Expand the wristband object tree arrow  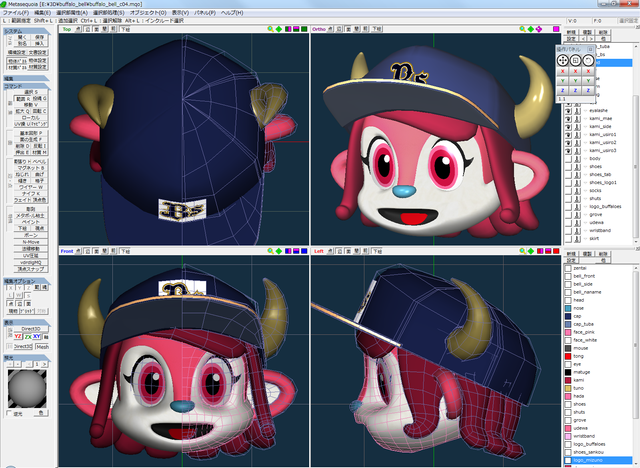point(585,231)
